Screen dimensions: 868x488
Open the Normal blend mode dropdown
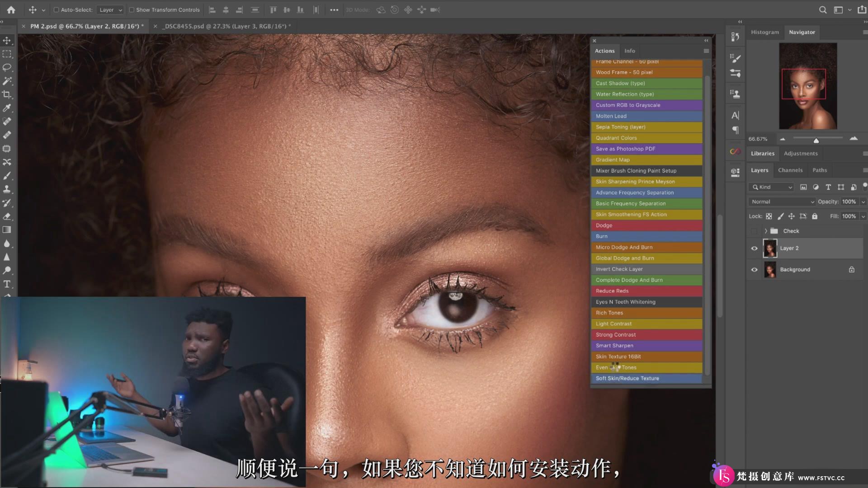pyautogui.click(x=782, y=202)
